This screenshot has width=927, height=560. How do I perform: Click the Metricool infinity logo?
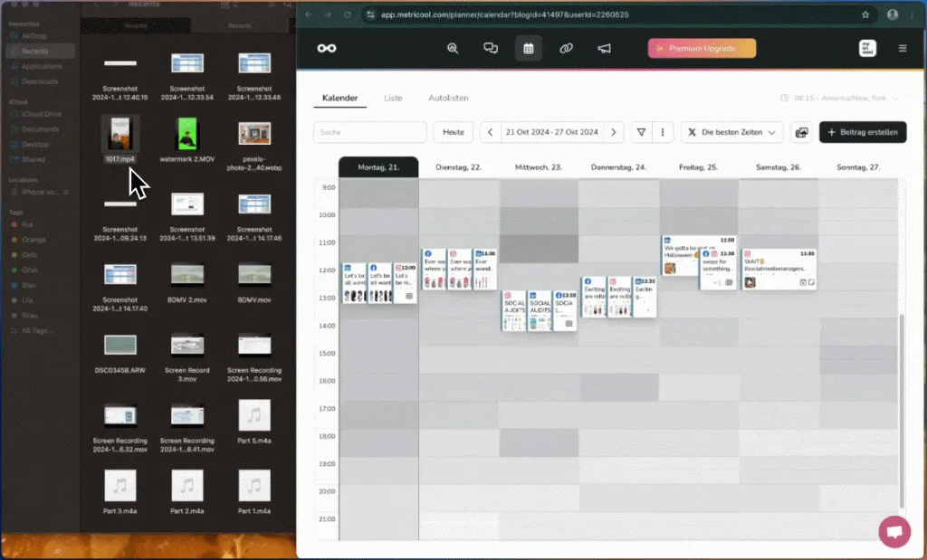327,48
